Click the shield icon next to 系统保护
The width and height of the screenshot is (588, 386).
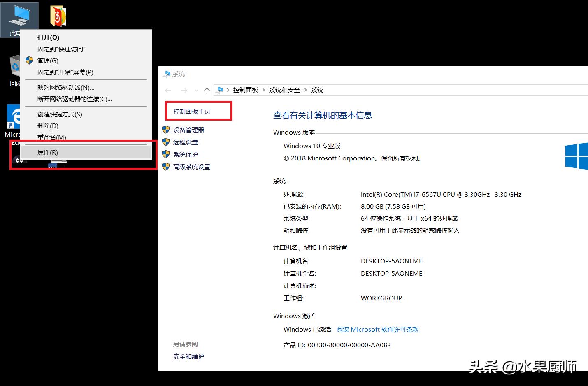[166, 154]
